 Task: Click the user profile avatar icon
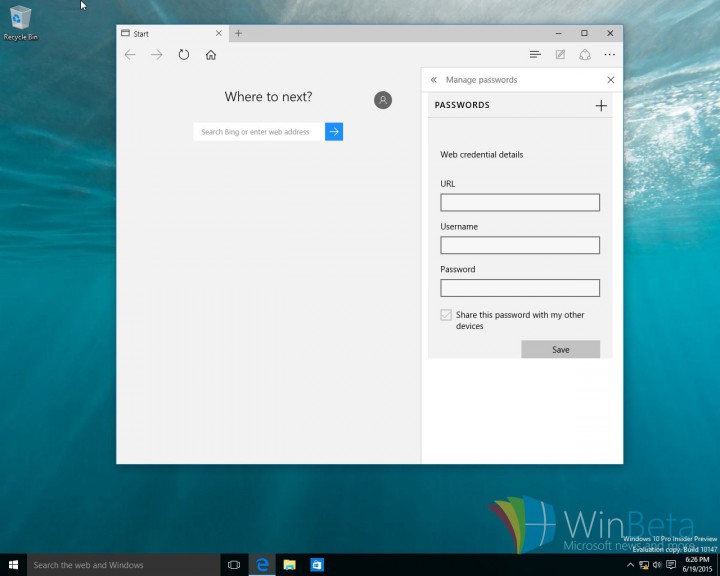click(383, 100)
